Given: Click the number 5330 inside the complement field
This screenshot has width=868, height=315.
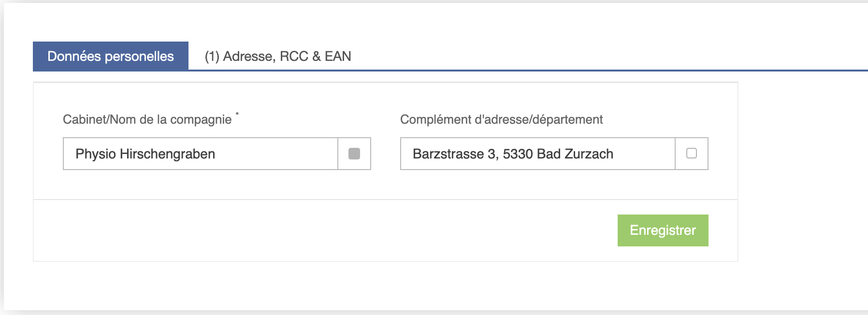Looking at the screenshot, I should [518, 154].
